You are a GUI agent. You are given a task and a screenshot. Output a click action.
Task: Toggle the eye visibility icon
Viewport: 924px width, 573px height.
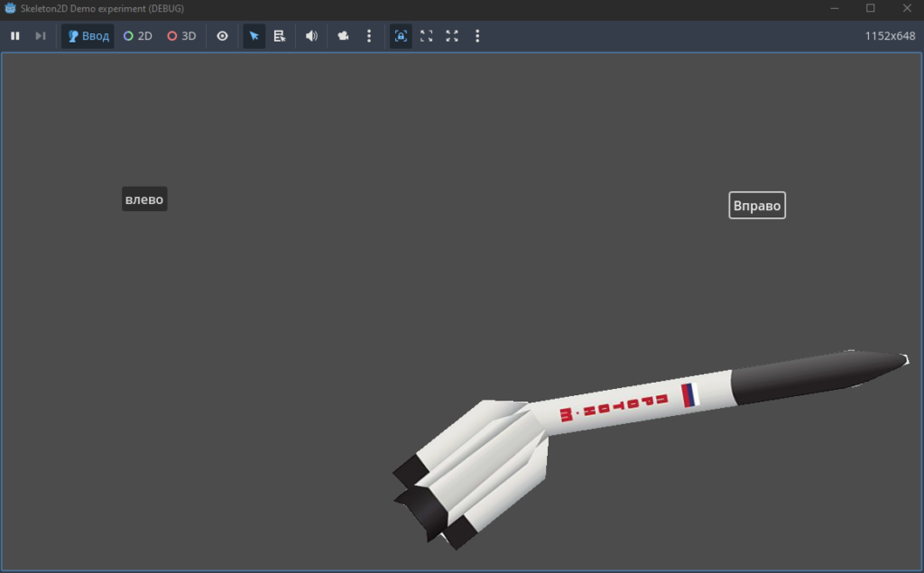222,36
